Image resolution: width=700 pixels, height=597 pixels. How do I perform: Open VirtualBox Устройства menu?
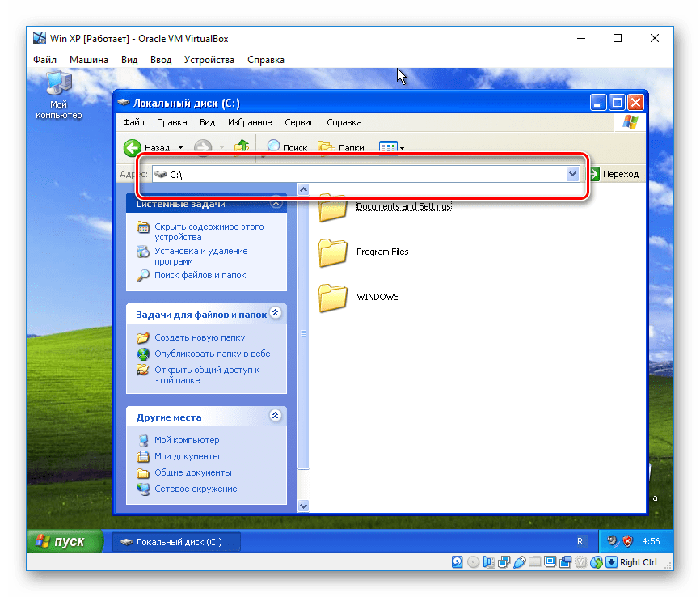point(209,59)
